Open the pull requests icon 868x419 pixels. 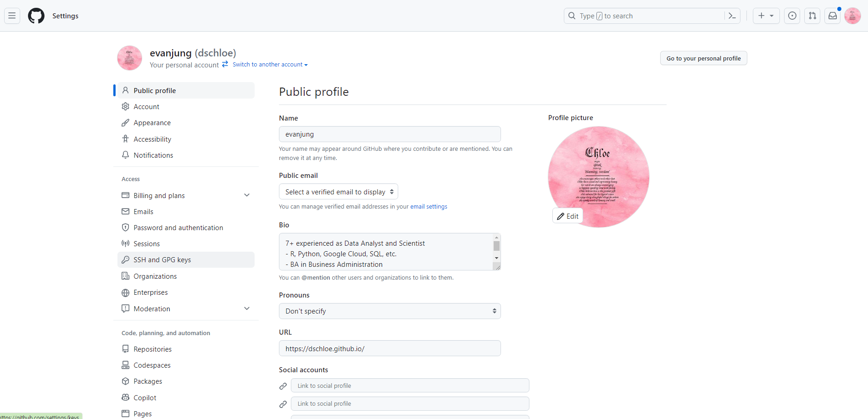coord(812,16)
